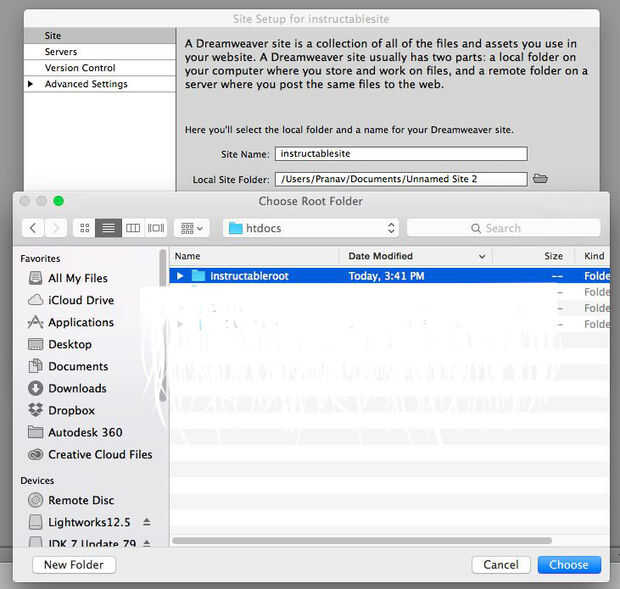Select Version Control in Site Setup
The image size is (620, 589).
pos(100,68)
